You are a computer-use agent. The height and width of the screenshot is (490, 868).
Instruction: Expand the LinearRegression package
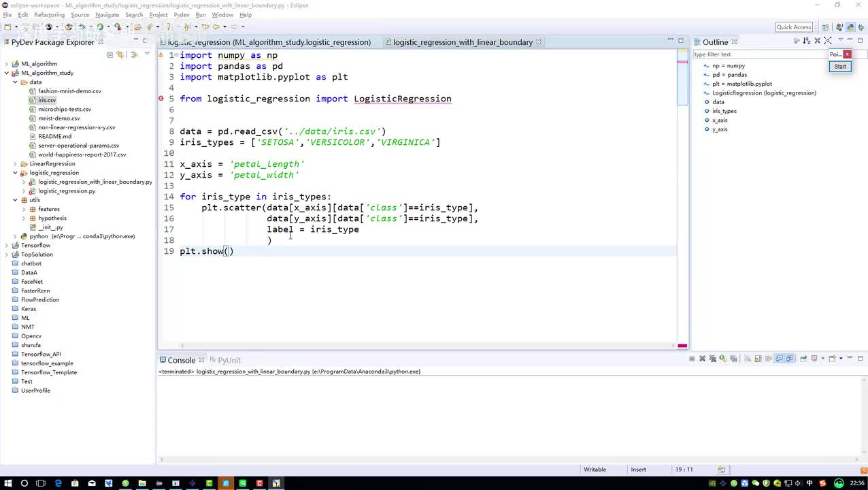16,163
